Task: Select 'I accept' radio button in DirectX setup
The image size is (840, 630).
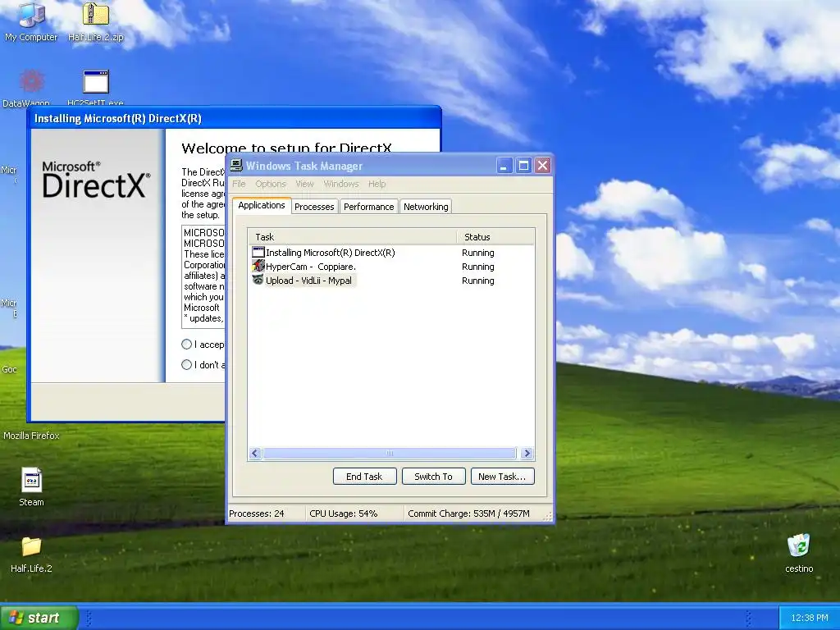Action: coord(186,344)
